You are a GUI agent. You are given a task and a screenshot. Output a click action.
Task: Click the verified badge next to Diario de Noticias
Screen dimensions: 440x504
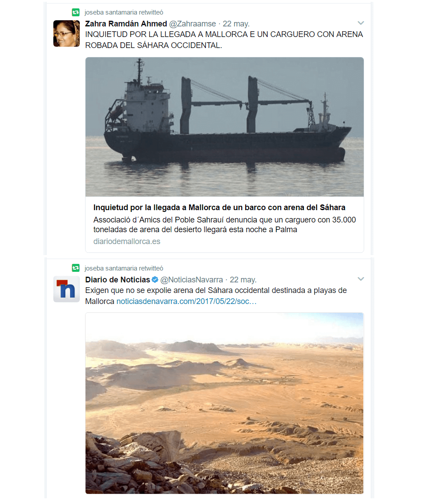point(155,280)
